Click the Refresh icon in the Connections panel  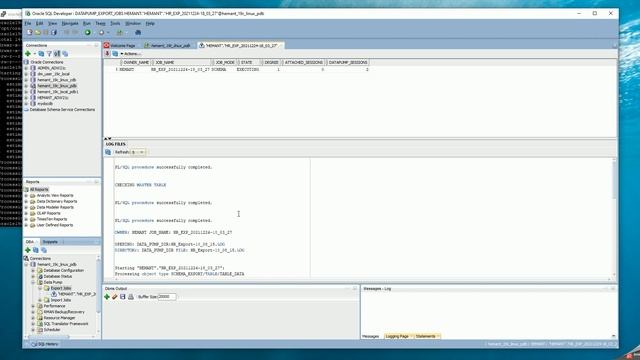tap(41, 53)
